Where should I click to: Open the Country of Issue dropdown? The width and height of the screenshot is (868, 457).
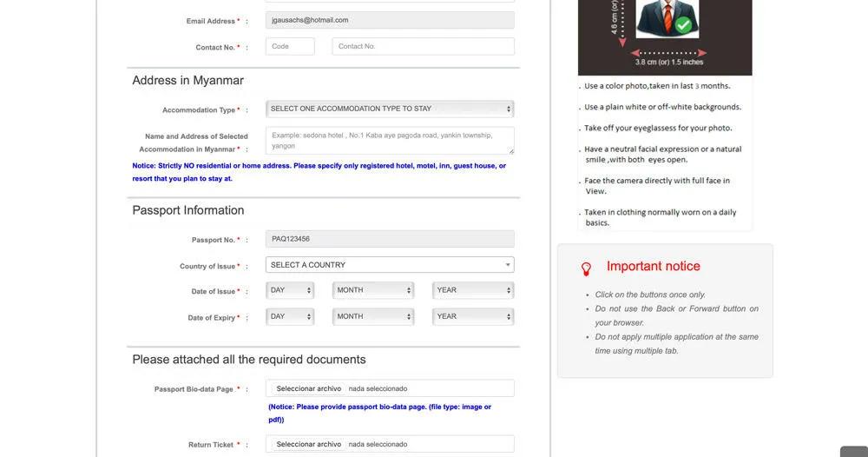(x=390, y=265)
